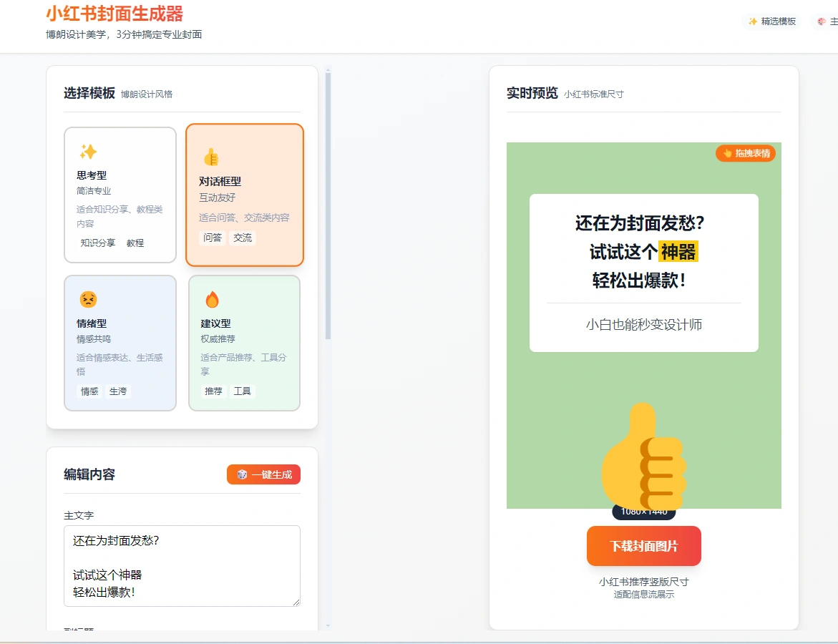Click the dice icon on the 一键生成 button
This screenshot has height=644, width=838.
point(241,474)
